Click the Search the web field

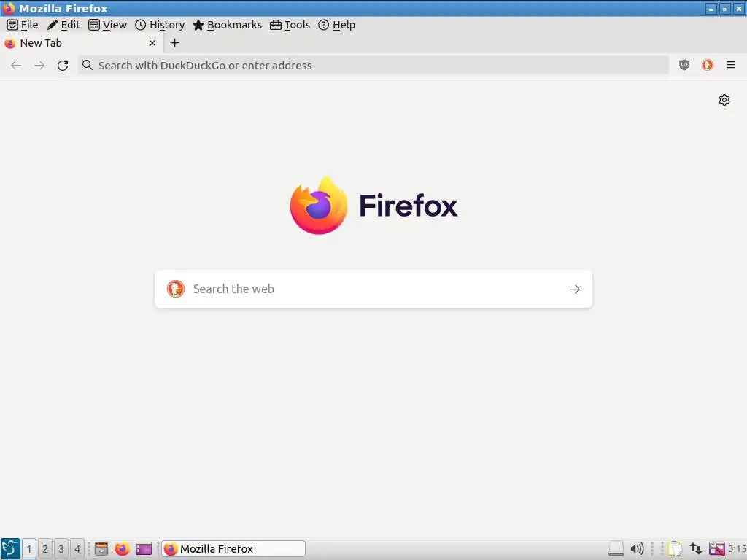pyautogui.click(x=373, y=289)
